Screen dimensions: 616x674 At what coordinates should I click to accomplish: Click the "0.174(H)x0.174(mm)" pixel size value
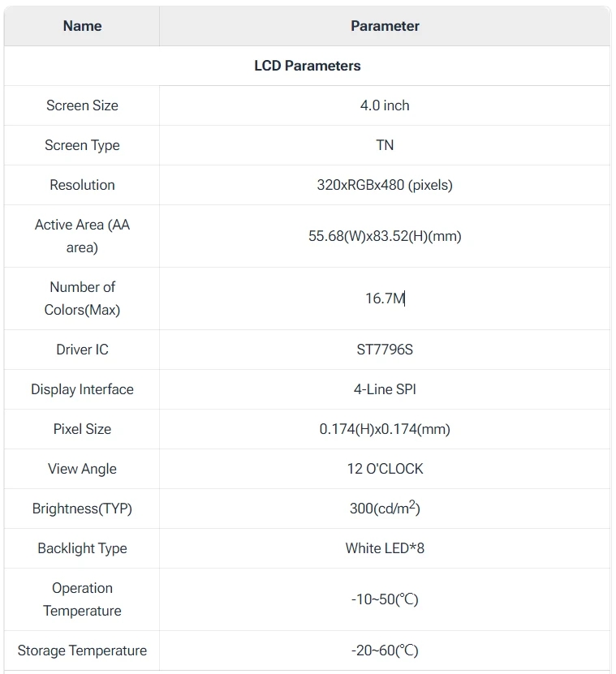pyautogui.click(x=385, y=429)
